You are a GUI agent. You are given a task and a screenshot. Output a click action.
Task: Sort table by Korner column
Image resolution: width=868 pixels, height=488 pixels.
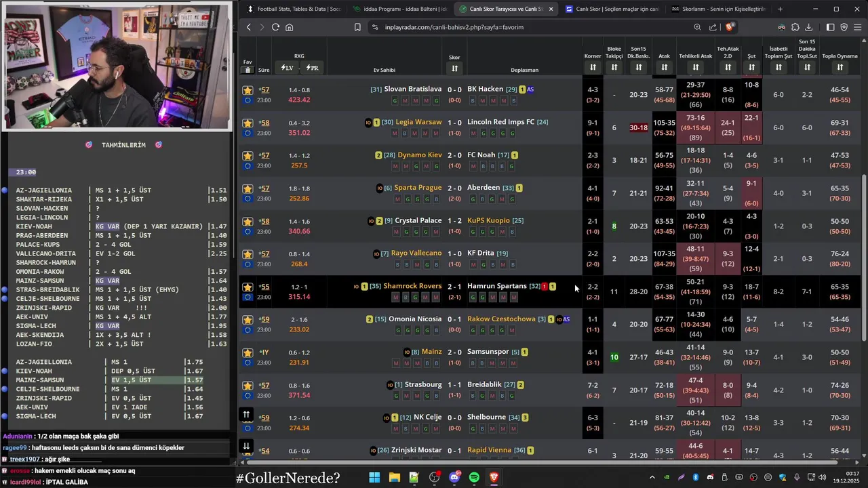593,67
